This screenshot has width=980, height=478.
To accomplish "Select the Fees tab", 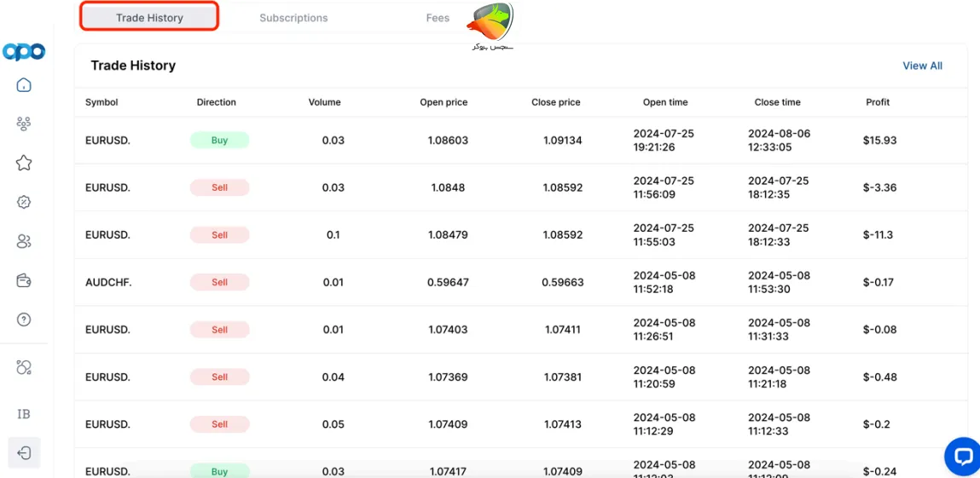I will [438, 18].
